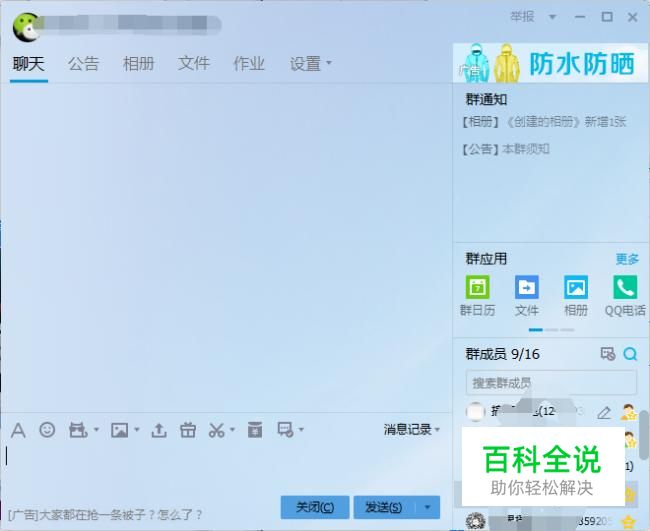This screenshot has width=650, height=531.
Task: Maximize the chat window
Action: tap(607, 17)
